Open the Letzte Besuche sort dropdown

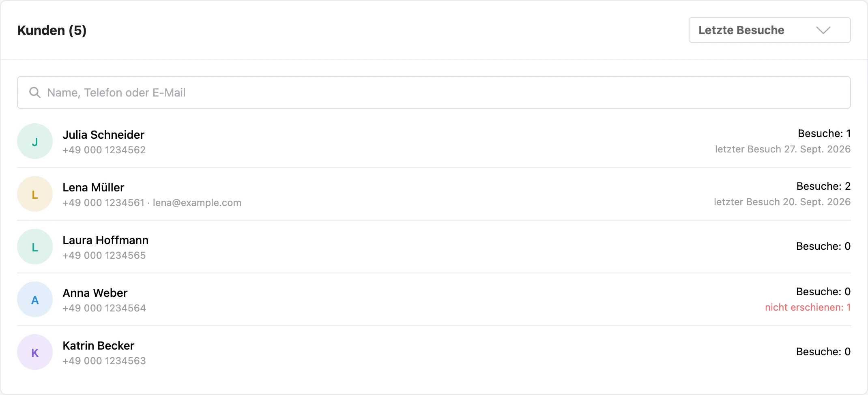pyautogui.click(x=769, y=30)
